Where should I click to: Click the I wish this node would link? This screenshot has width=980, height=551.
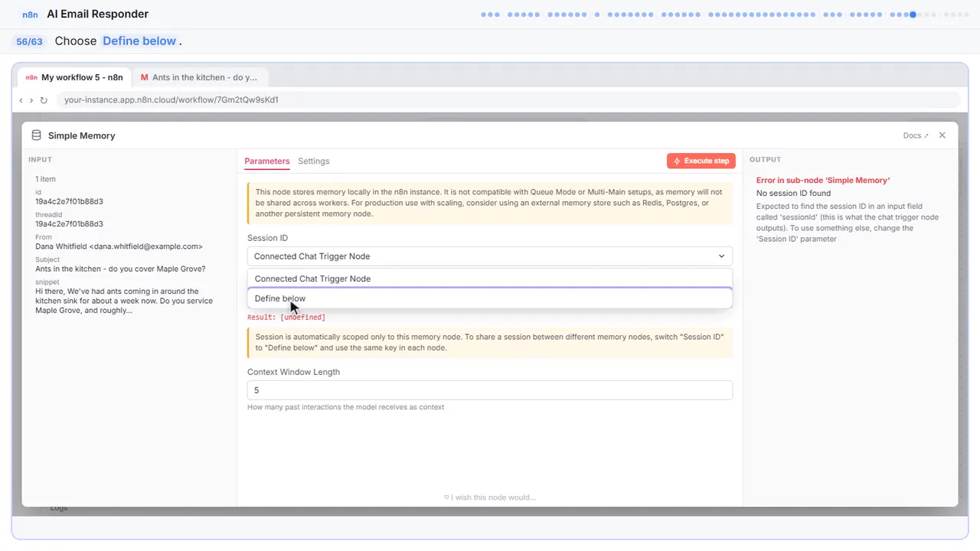coord(490,497)
